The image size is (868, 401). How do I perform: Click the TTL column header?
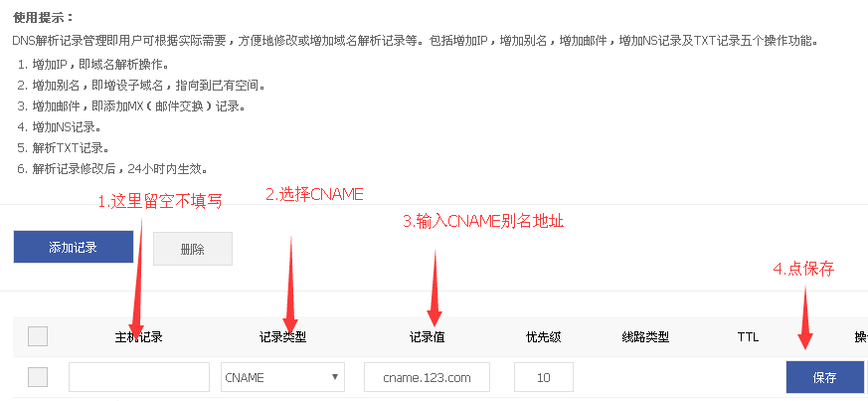(748, 336)
